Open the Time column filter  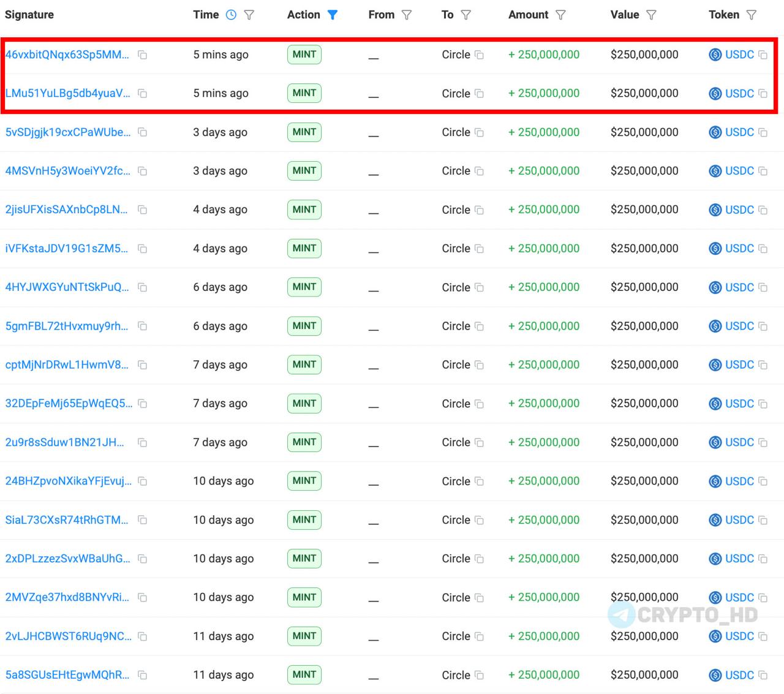pyautogui.click(x=249, y=15)
